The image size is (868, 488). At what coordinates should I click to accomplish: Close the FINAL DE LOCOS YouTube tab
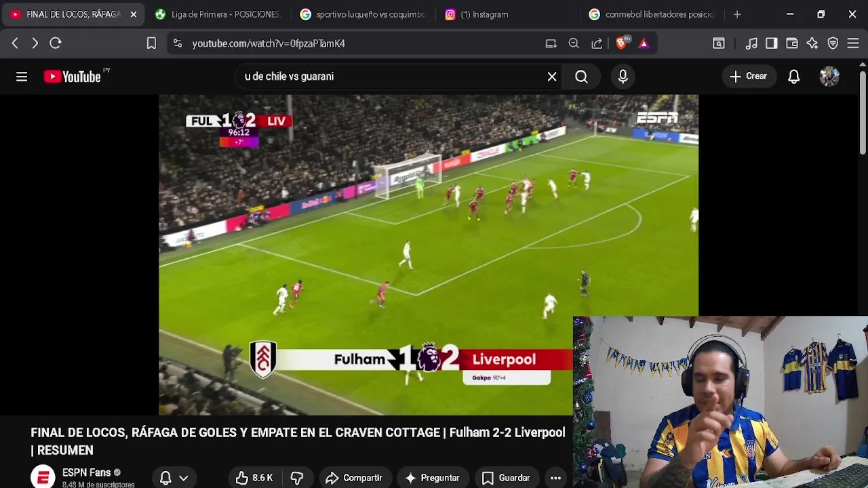click(x=134, y=14)
